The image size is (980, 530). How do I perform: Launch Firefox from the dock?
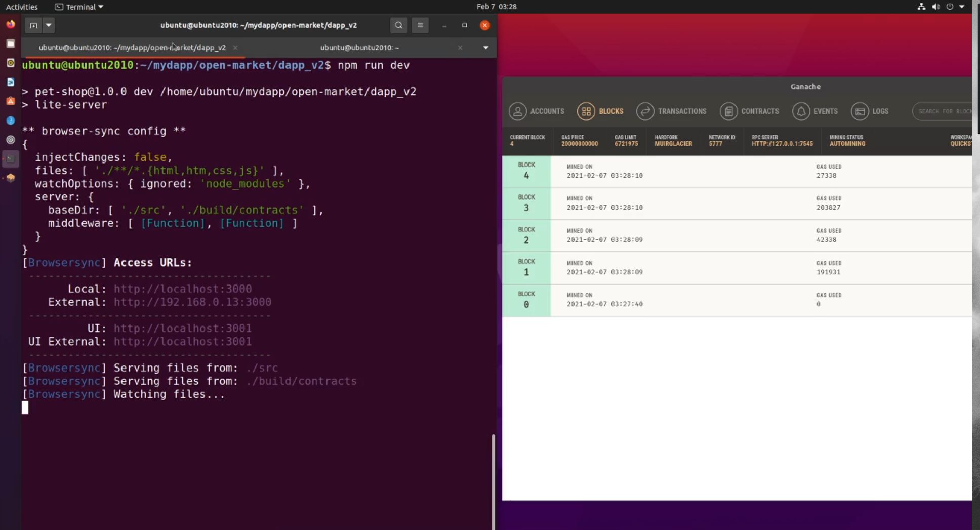(11, 24)
